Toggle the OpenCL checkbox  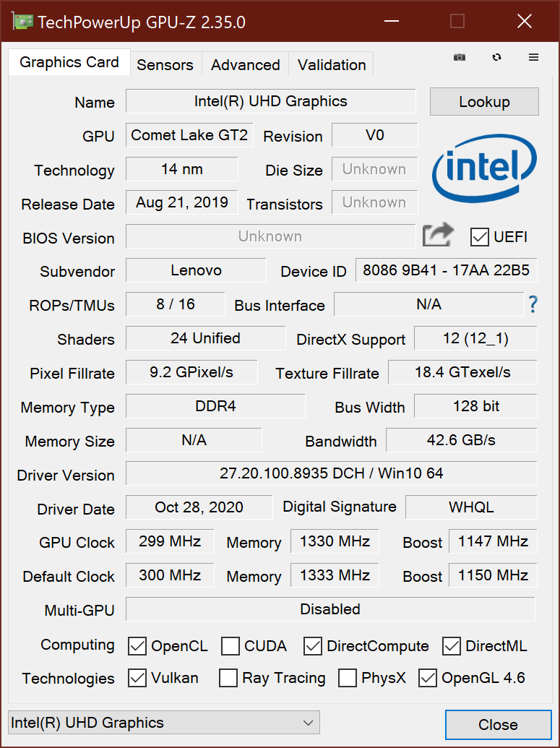[137, 646]
